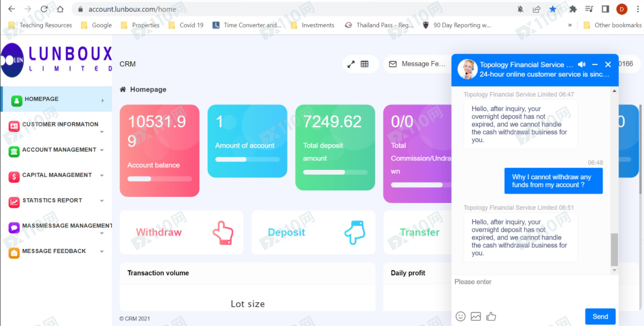Open the extensions puzzle icon
The width and height of the screenshot is (644, 326).
[x=573, y=9]
